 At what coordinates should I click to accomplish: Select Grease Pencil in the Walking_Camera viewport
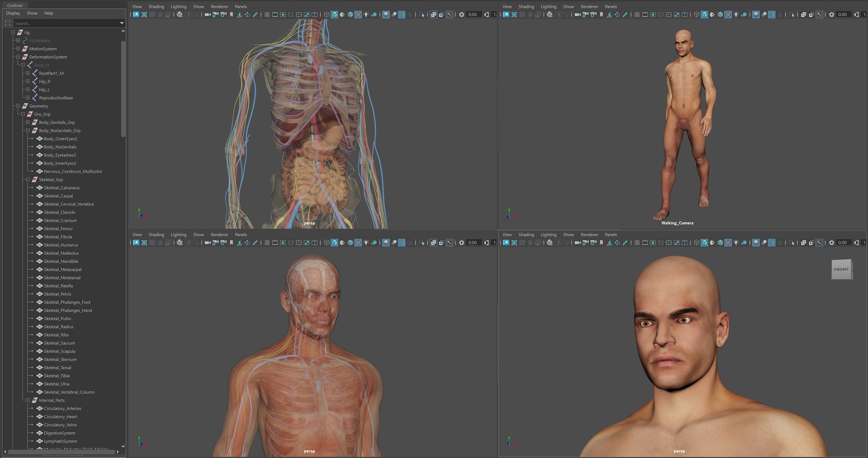pyautogui.click(x=625, y=14)
